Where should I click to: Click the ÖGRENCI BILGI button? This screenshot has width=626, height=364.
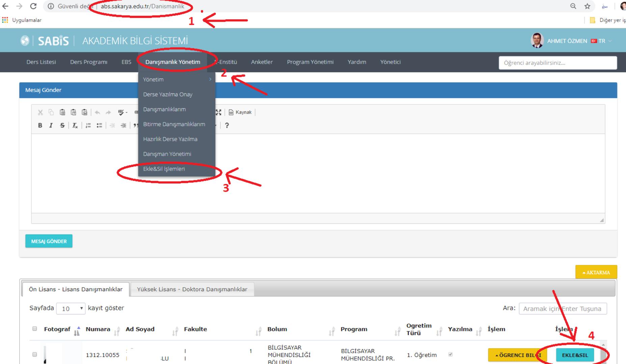[518, 355]
